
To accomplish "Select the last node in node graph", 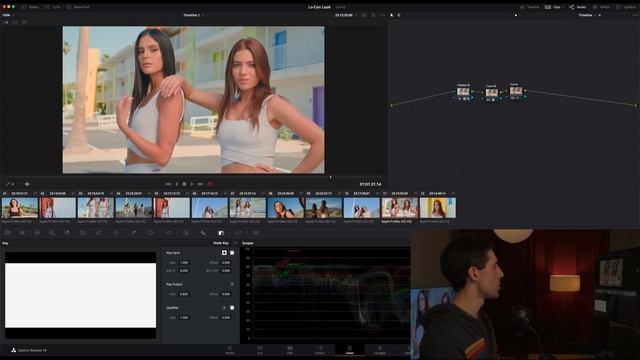I will click(x=516, y=91).
